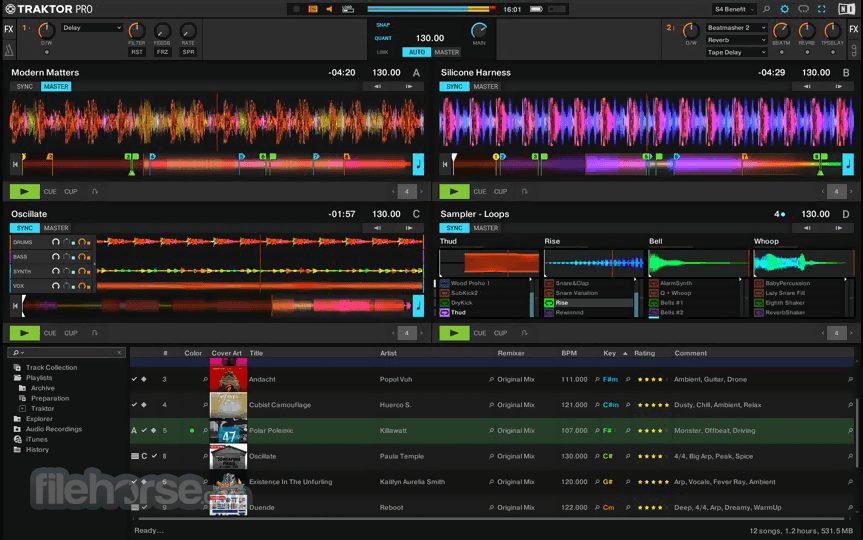The image size is (863, 540).
Task: Open Traktor preferences via the gear icon
Action: [784, 9]
